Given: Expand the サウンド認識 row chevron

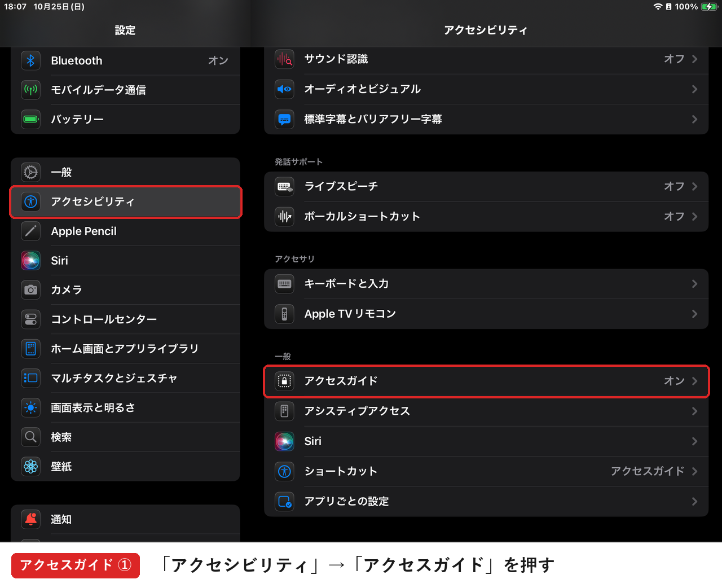Looking at the screenshot, I should point(694,59).
